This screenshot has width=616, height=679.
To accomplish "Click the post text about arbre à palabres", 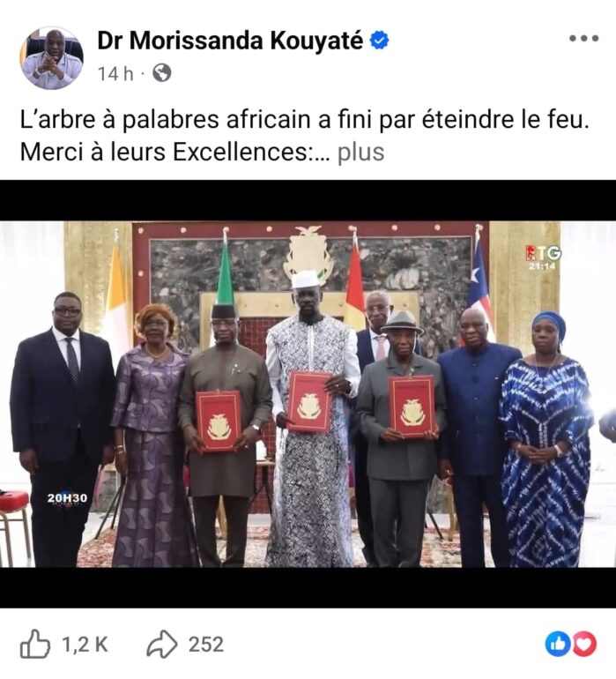I will [305, 136].
